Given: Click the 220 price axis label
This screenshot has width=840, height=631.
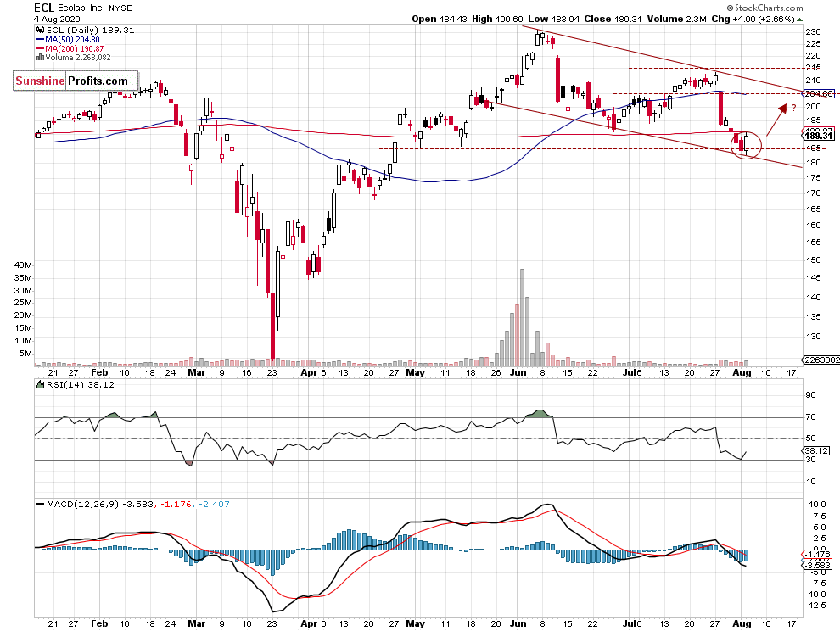Looking at the screenshot, I should 813,56.
